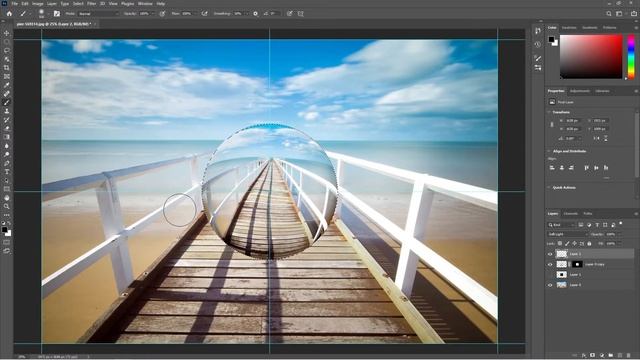
Task: Create new adjustment layer icon
Action: [602, 356]
